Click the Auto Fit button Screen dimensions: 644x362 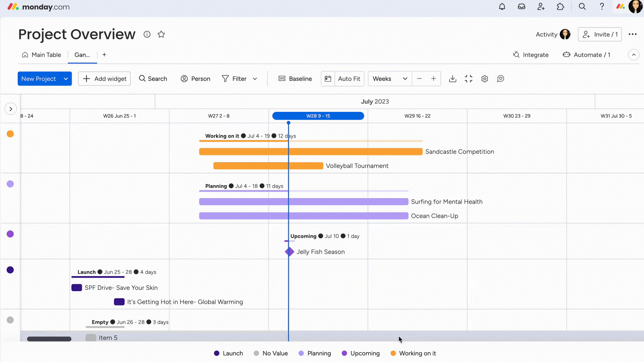[349, 79]
